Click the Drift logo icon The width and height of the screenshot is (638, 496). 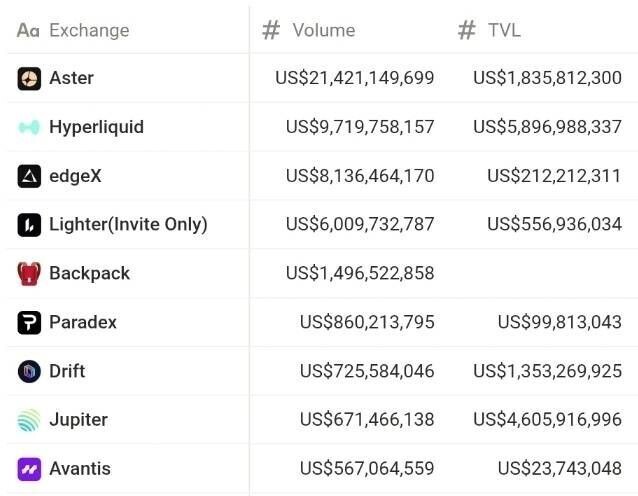click(x=29, y=371)
